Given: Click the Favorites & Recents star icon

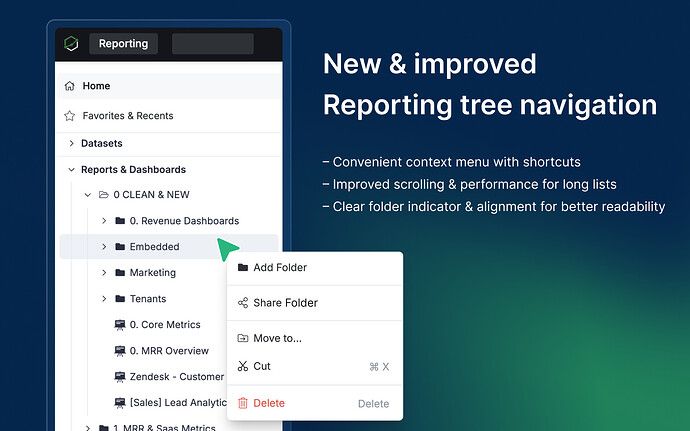Looking at the screenshot, I should 69,116.
